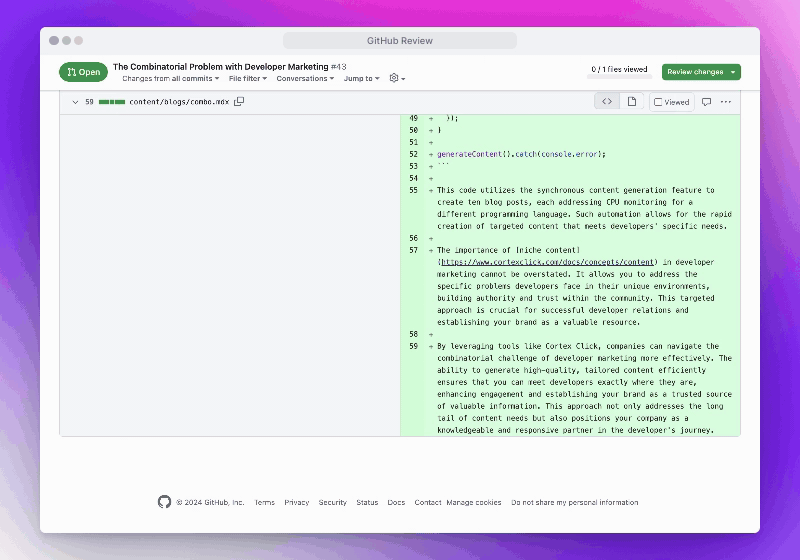The image size is (800, 560).
Task: Switch to source diff view icon
Action: coord(607,101)
